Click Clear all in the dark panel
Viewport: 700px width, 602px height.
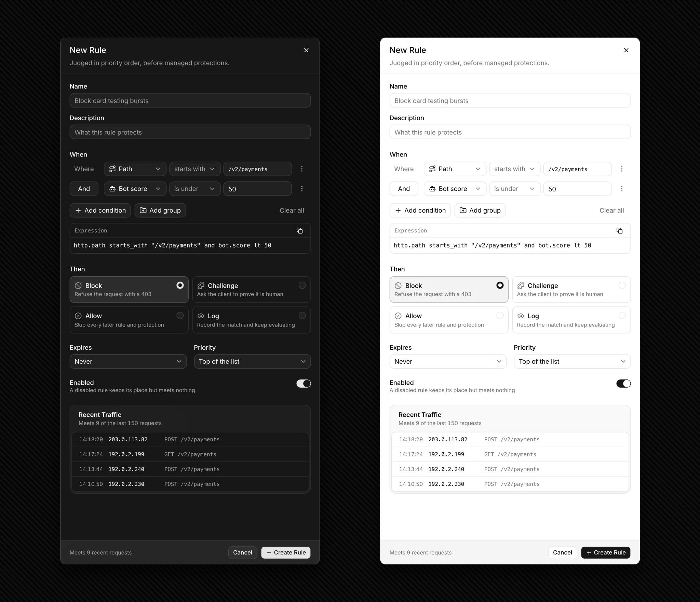292,211
